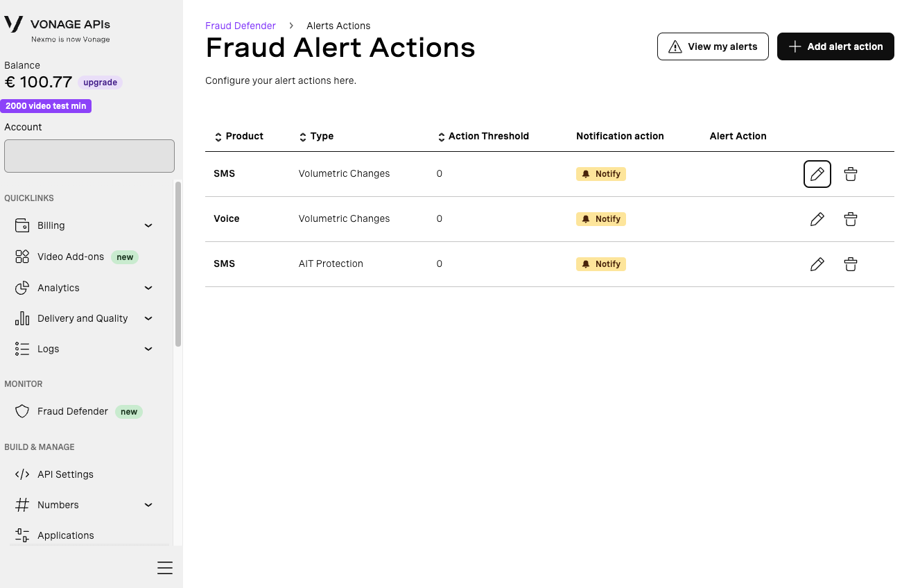Screen dimensions: 902x588
Task: Collapse the Billing section chevron
Action: [148, 225]
